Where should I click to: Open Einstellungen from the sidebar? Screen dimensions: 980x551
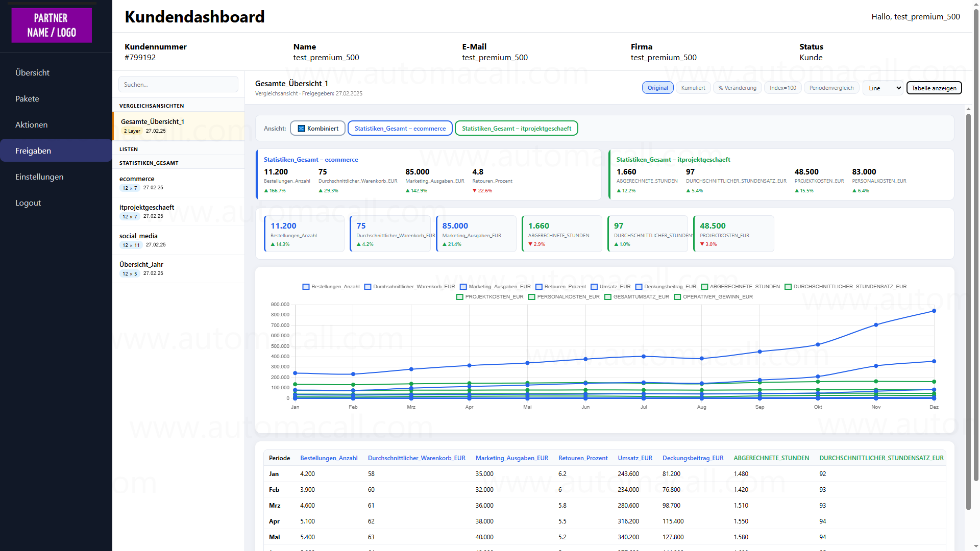click(39, 177)
